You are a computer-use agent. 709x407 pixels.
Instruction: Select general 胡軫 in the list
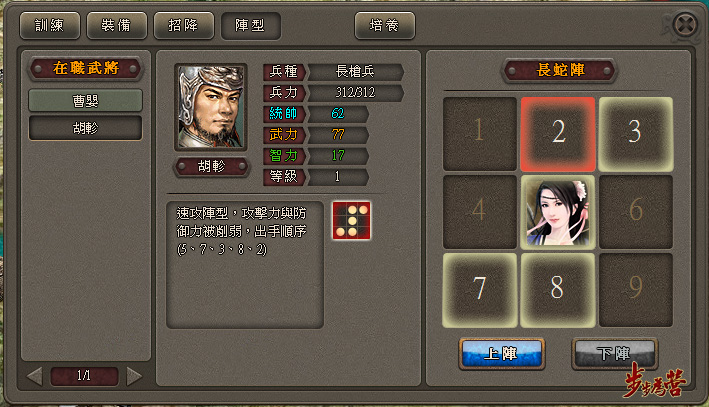point(85,128)
